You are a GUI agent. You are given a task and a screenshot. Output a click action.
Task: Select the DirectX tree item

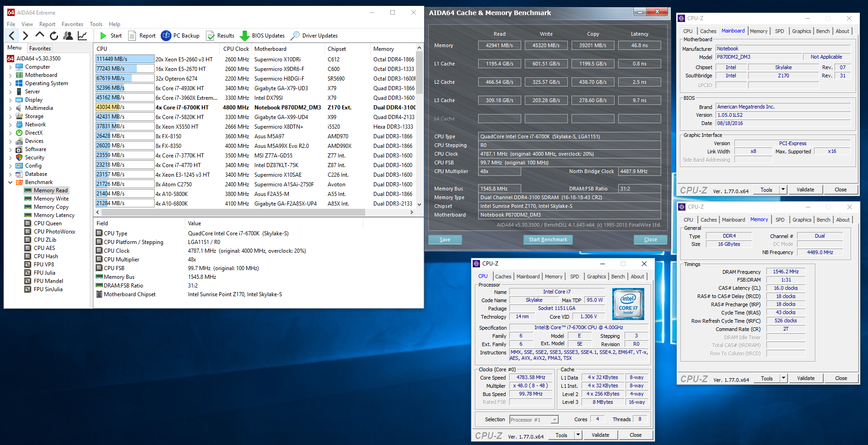[x=33, y=133]
